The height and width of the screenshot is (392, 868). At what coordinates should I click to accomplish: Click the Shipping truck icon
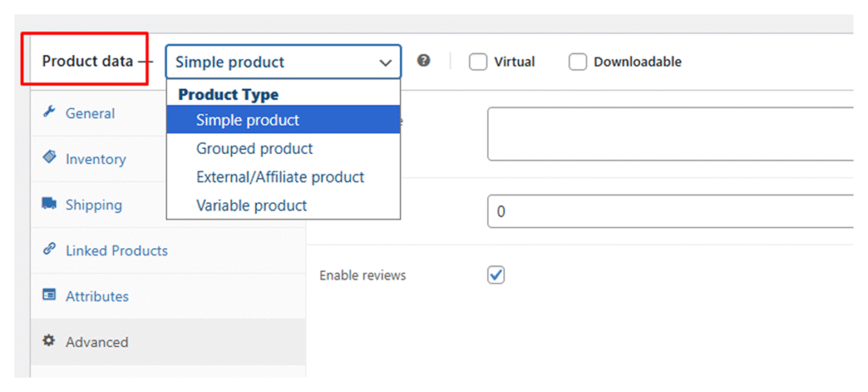pos(49,204)
